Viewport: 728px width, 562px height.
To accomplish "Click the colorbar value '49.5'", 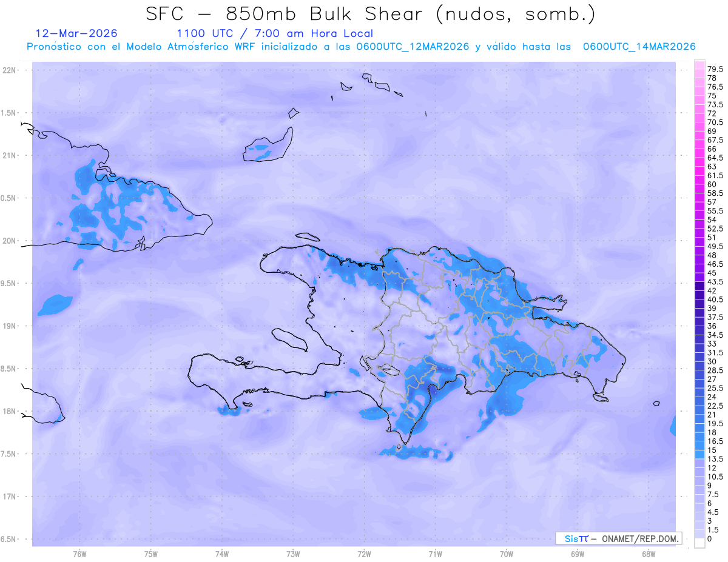I will point(715,246).
